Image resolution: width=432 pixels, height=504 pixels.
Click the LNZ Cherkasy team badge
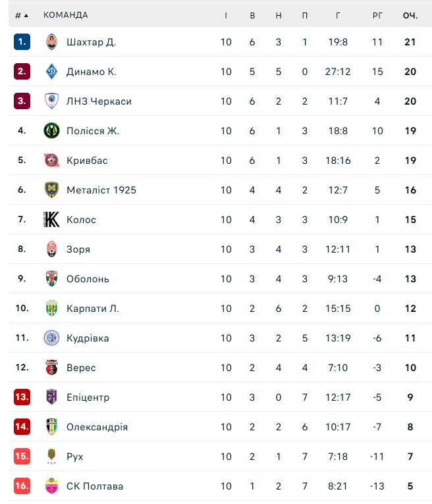click(x=51, y=101)
